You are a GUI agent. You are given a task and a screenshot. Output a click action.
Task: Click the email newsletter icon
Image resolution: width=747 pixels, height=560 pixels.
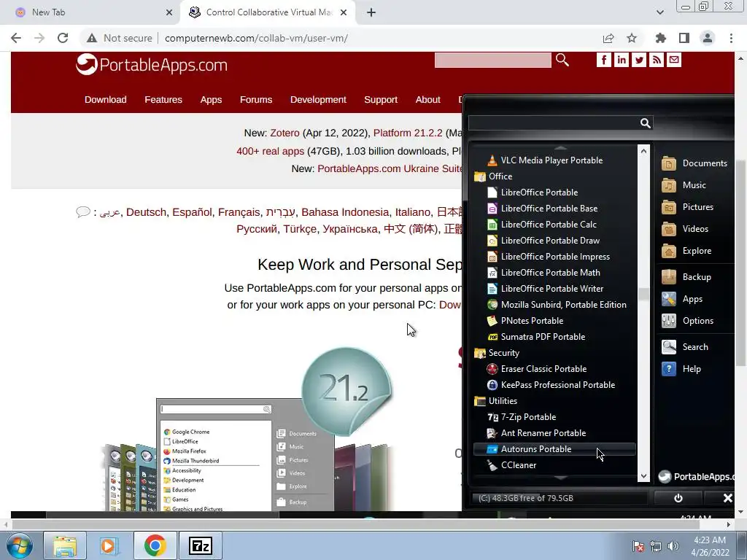(673, 60)
